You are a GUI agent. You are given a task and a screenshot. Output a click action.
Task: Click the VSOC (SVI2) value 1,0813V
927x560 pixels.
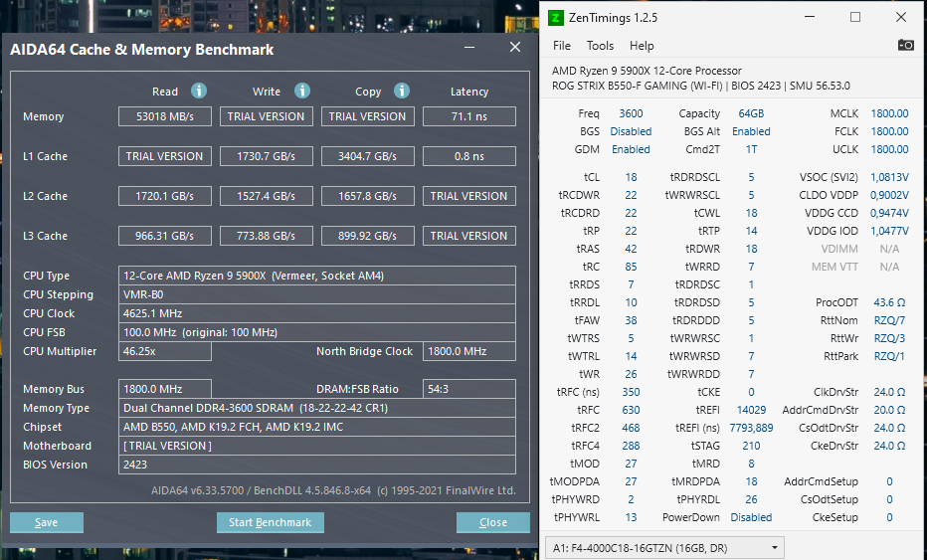889,177
